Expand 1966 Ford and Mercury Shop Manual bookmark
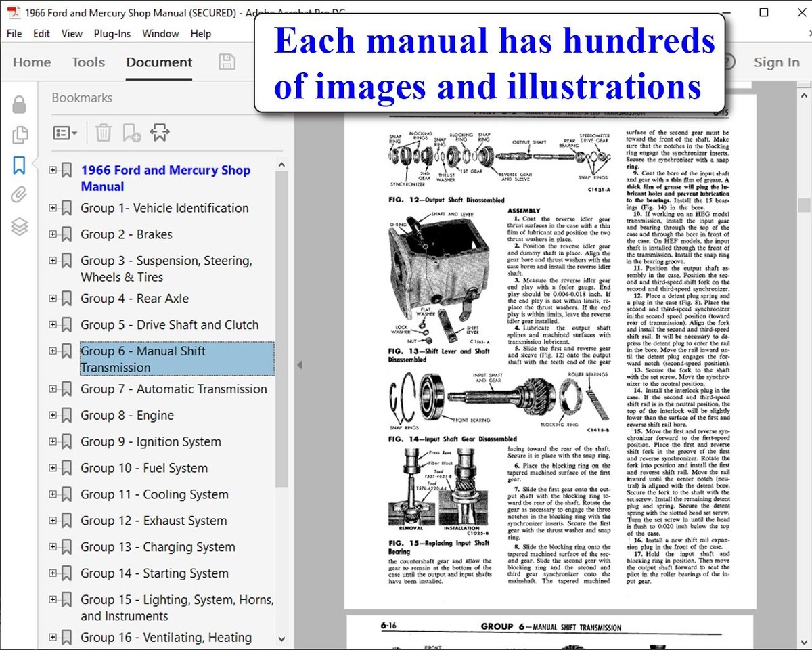 click(x=53, y=170)
